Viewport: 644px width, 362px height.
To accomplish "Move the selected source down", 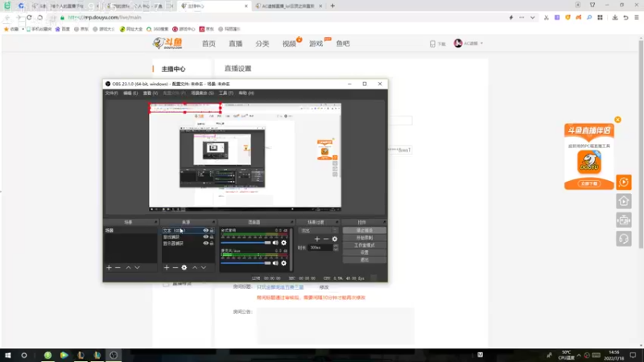I will click(204, 268).
